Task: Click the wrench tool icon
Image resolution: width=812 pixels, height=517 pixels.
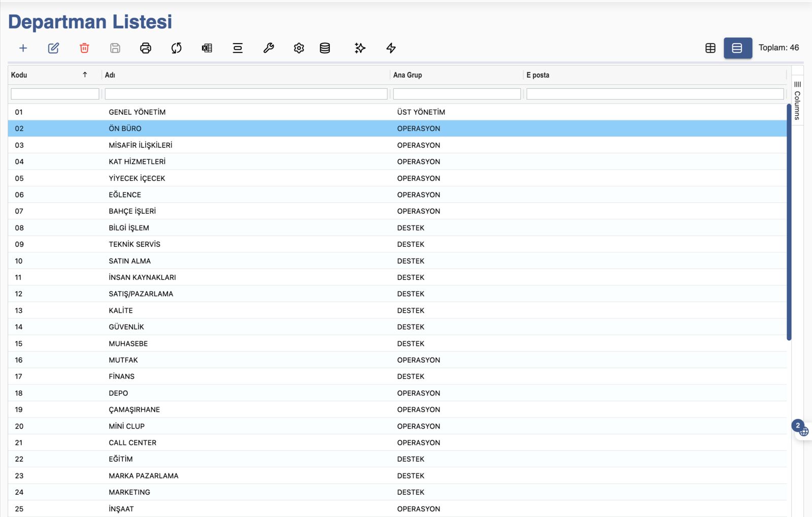Action: pyautogui.click(x=268, y=48)
